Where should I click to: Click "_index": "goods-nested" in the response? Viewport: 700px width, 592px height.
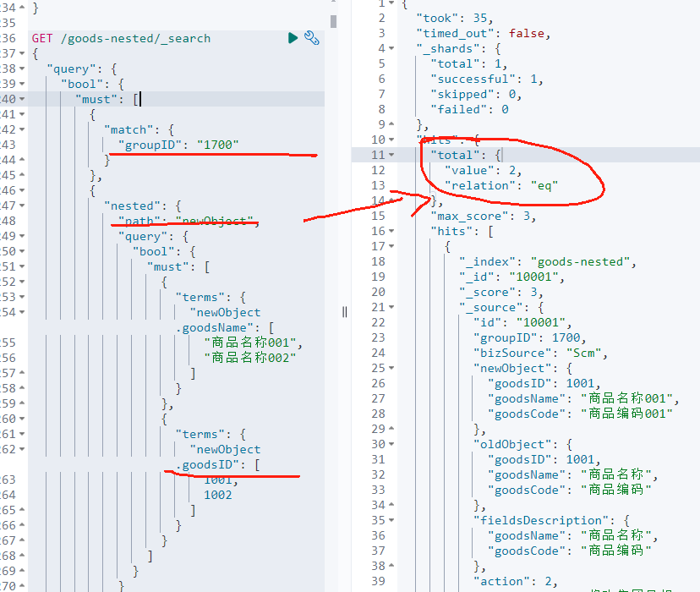[548, 261]
